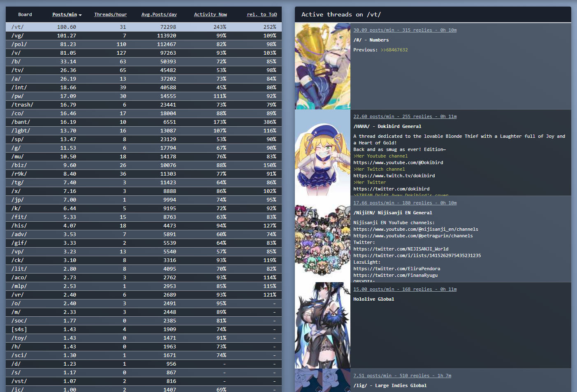Sort the table by Posts/min column
Image resolution: width=577 pixels, height=392 pixels.
point(67,14)
